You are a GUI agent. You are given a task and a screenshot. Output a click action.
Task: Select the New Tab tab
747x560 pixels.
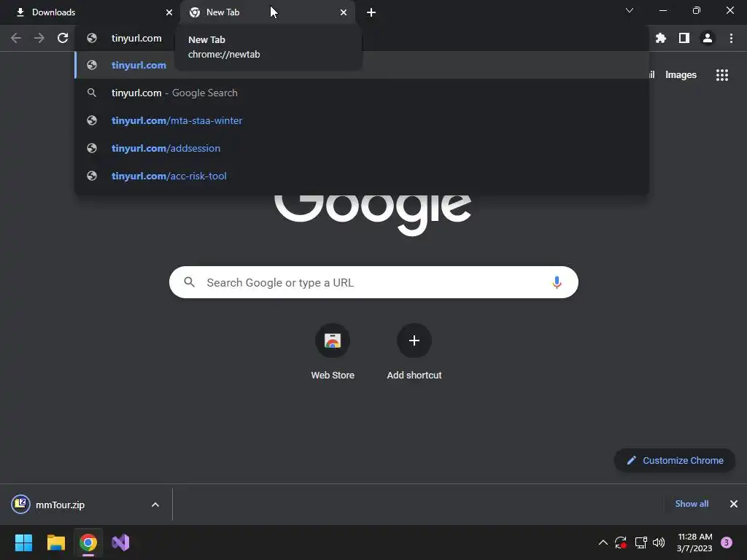pyautogui.click(x=268, y=12)
